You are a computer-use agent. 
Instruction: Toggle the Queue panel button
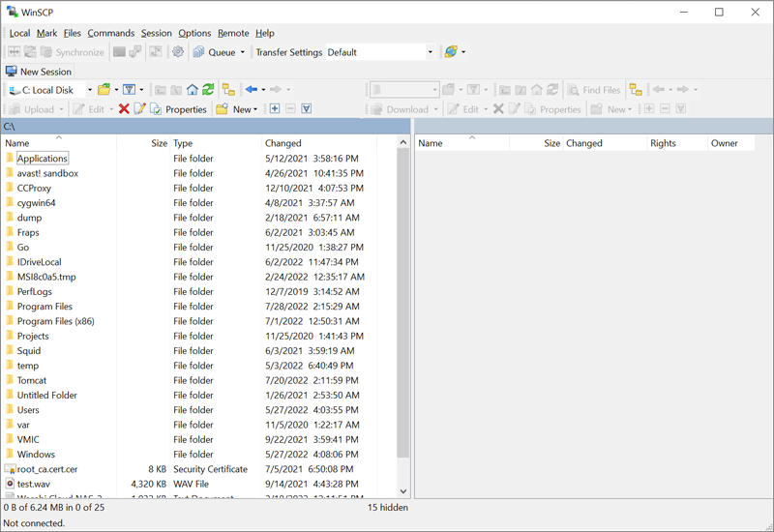click(x=215, y=52)
